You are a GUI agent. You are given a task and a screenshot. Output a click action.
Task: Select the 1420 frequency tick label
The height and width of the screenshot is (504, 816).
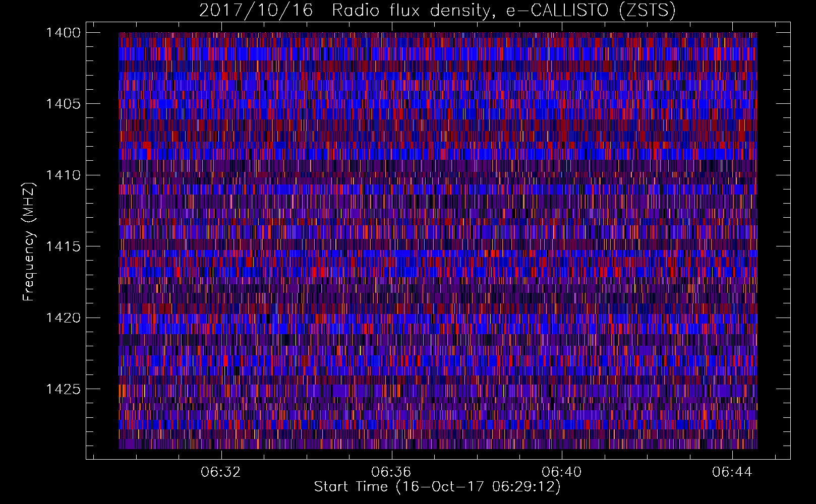(63, 318)
